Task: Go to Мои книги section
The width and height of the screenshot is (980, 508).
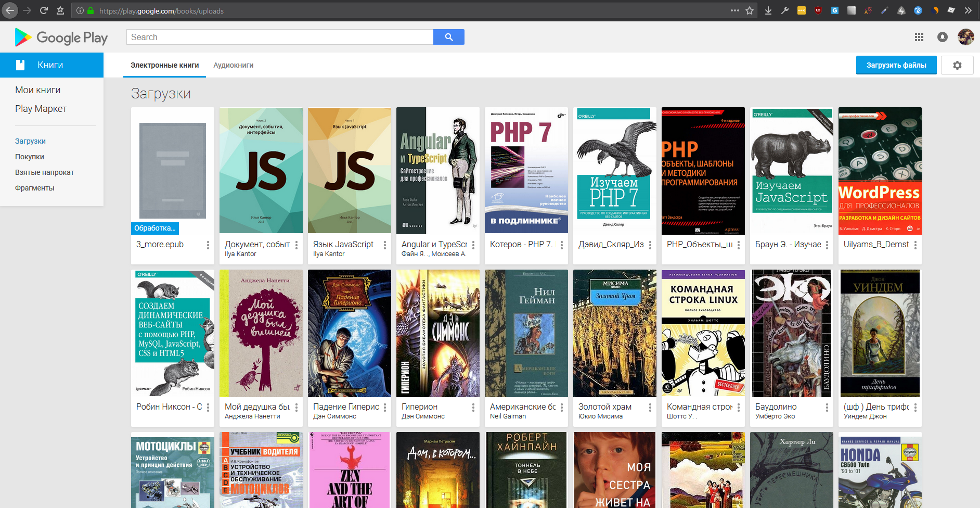Action: pyautogui.click(x=38, y=90)
